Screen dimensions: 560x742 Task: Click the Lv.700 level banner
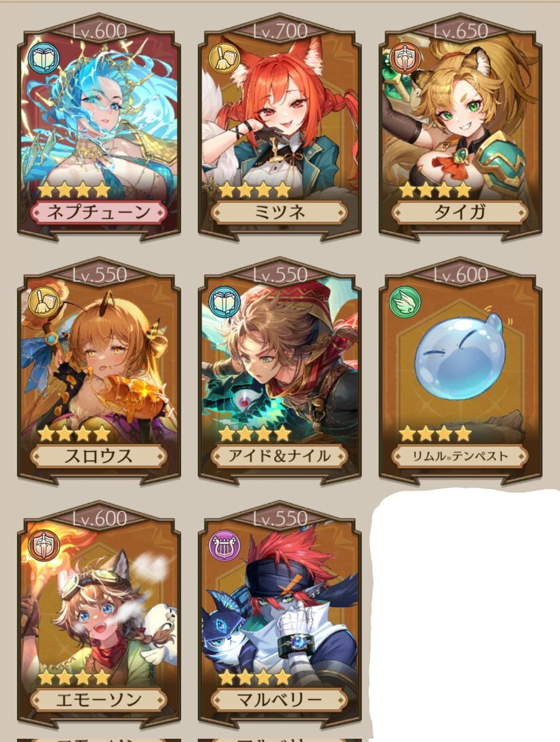coord(279,30)
